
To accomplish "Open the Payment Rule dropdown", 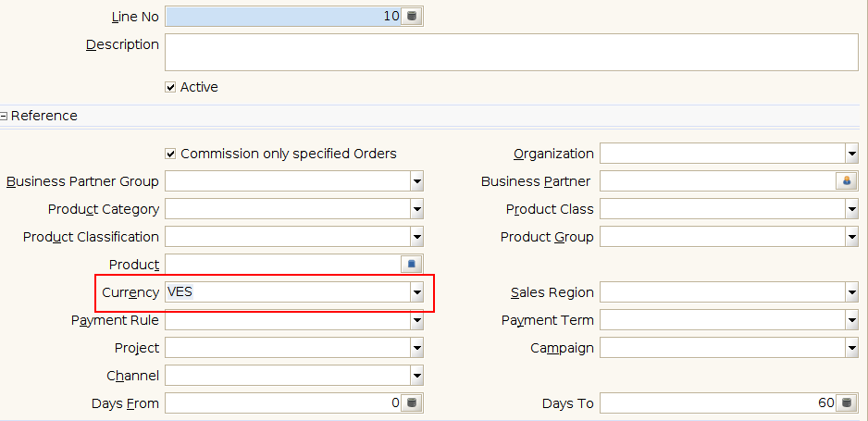I will 416,320.
